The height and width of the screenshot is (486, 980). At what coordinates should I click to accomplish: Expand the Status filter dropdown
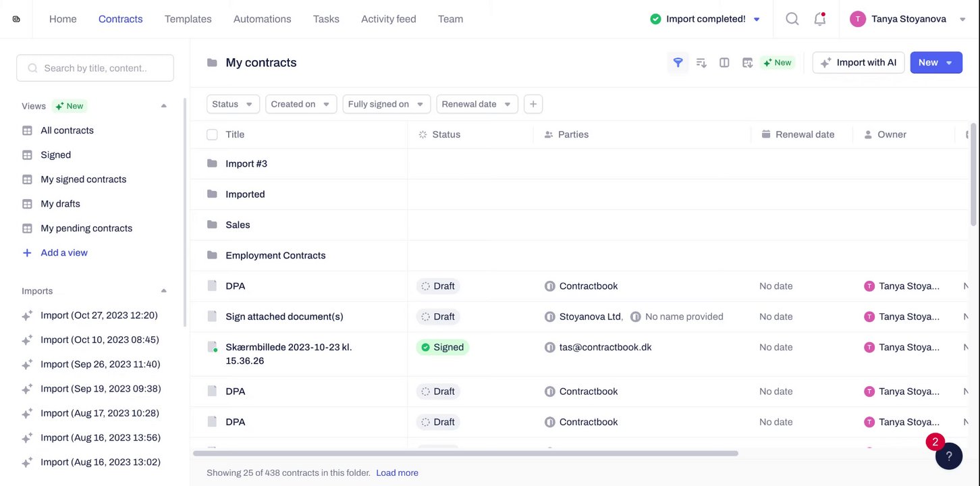pos(232,104)
